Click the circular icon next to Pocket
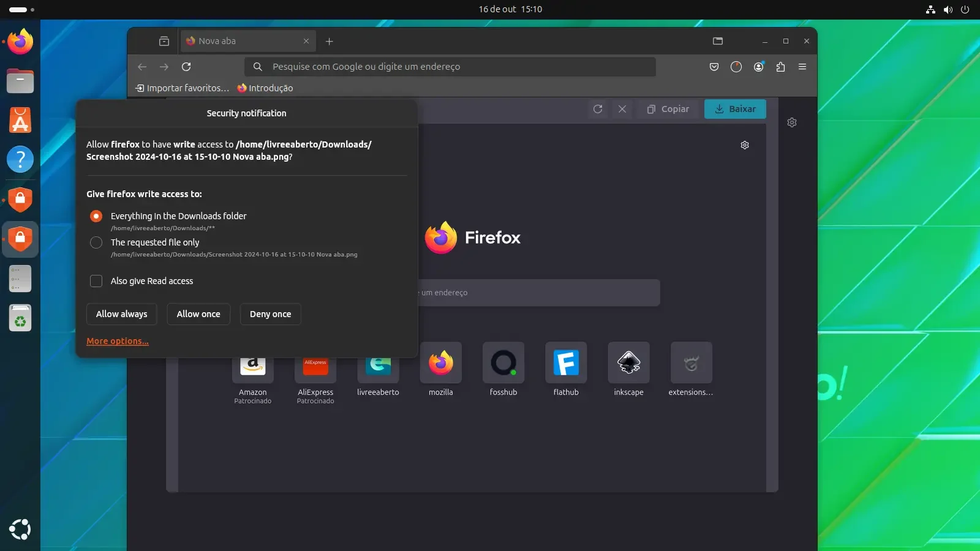 (x=736, y=67)
